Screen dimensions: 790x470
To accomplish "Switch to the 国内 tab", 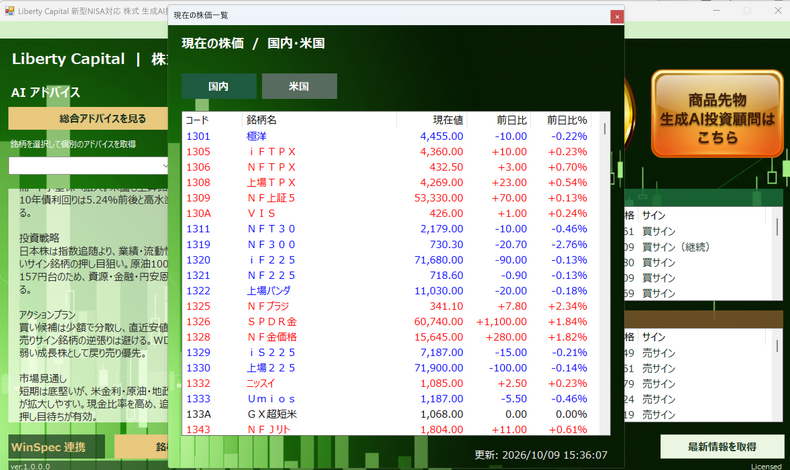I will (x=219, y=86).
